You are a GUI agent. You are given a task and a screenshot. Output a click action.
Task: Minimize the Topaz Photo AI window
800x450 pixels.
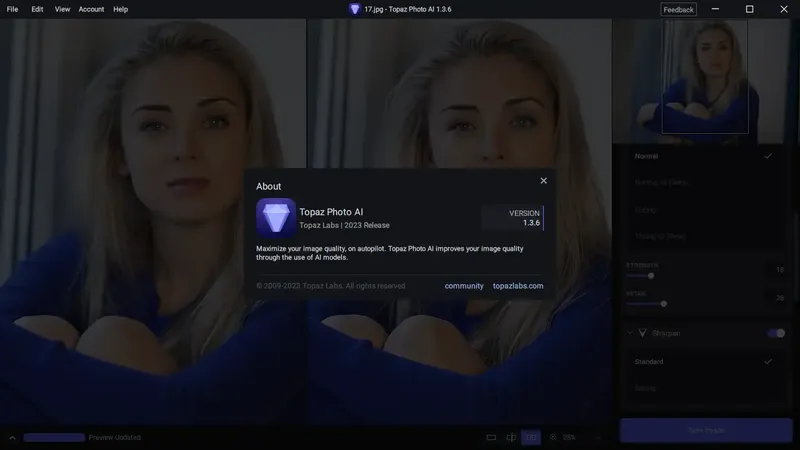coord(715,9)
